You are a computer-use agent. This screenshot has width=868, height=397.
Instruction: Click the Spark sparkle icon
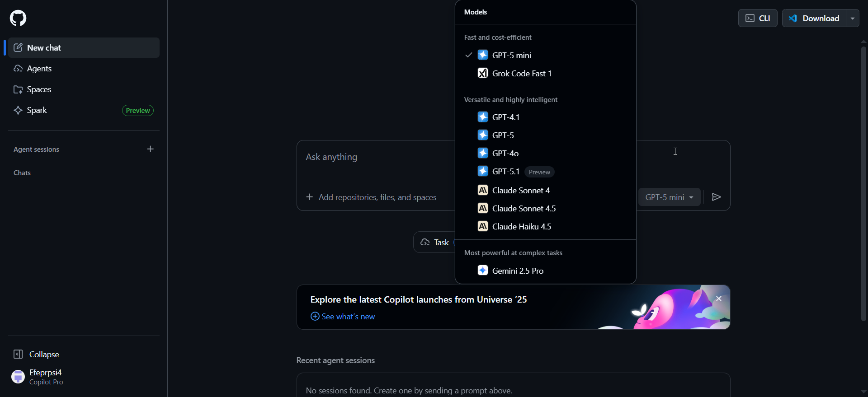pos(18,110)
